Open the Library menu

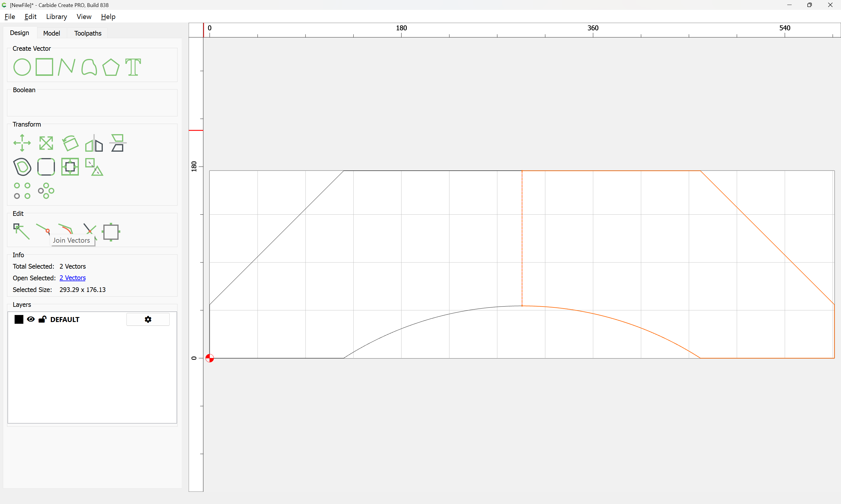tap(56, 17)
